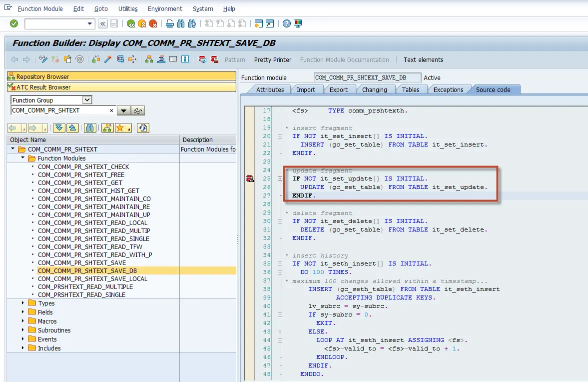Collapse the DO block at line 36

(x=280, y=272)
